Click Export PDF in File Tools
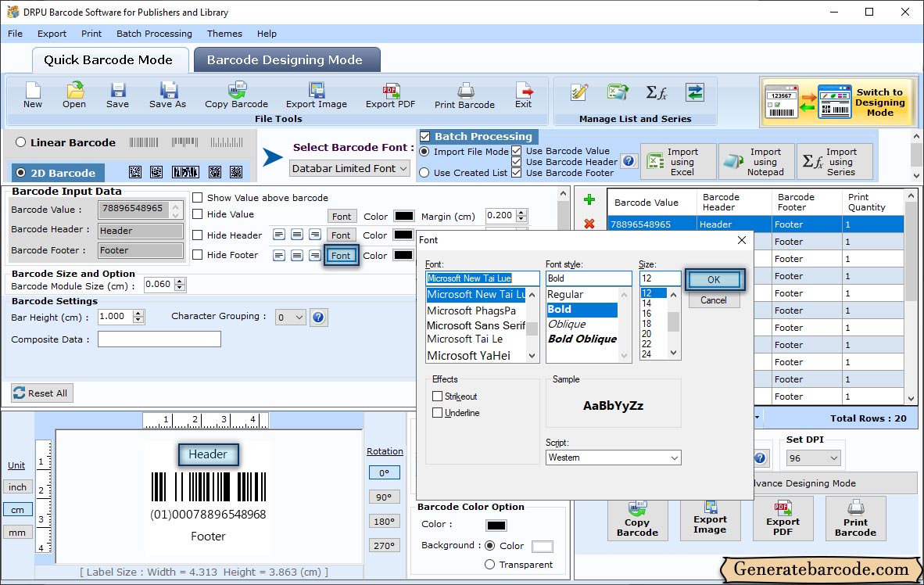The height and width of the screenshot is (585, 924). point(390,95)
